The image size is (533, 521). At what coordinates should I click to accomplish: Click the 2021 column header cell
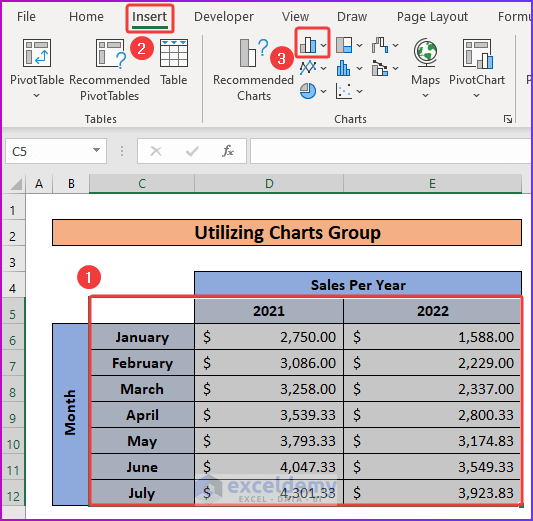pyautogui.click(x=269, y=311)
